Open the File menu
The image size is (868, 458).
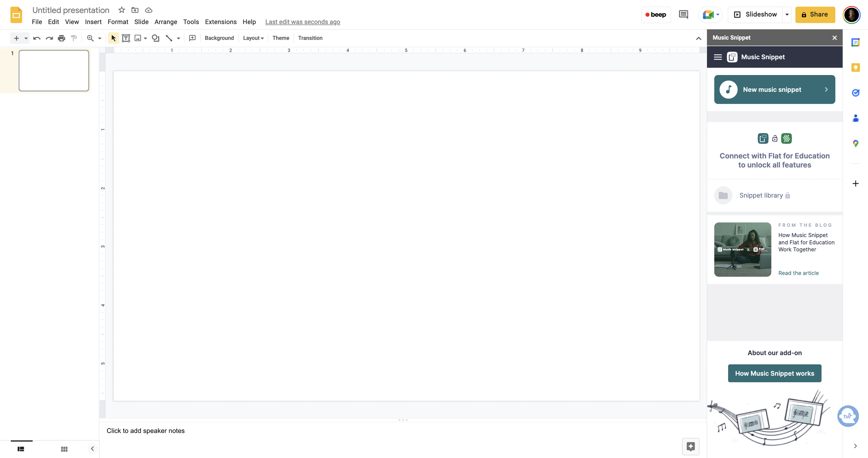(37, 22)
